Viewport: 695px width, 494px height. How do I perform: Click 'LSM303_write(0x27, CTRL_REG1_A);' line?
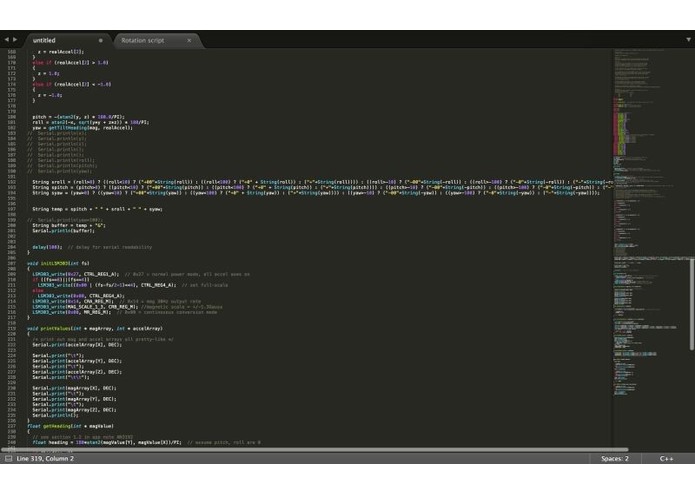[x=76, y=274]
